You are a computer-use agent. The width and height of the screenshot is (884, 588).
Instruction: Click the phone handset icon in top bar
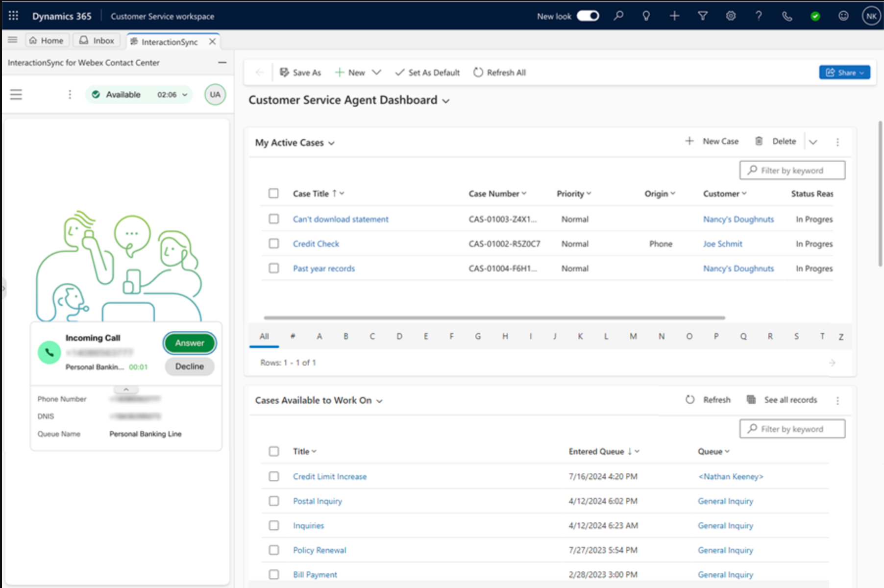[x=787, y=16]
